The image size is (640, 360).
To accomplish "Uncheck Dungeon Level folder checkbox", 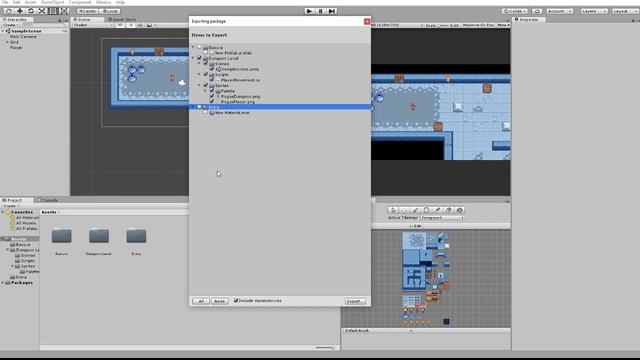I will coord(199,58).
